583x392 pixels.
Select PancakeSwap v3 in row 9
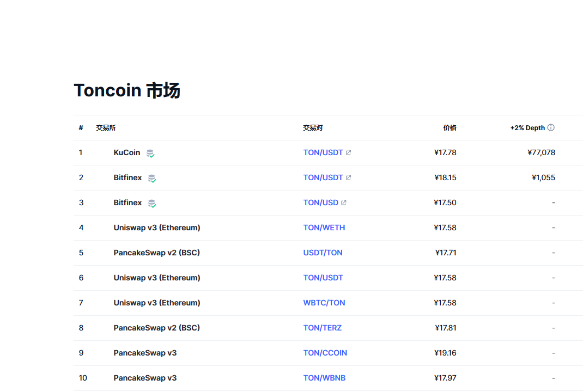point(145,353)
